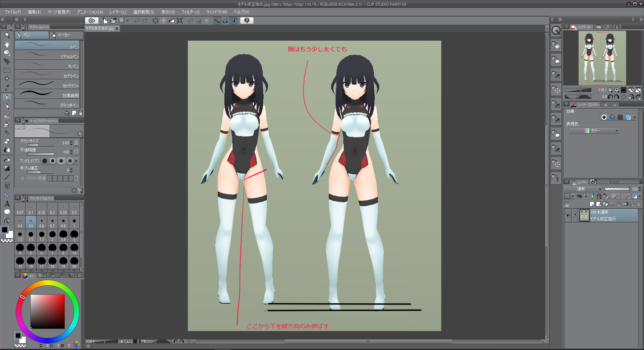This screenshot has width=644, height=350.
Task: Open the 通常 blend mode dropdown
Action: pyautogui.click(x=583, y=189)
